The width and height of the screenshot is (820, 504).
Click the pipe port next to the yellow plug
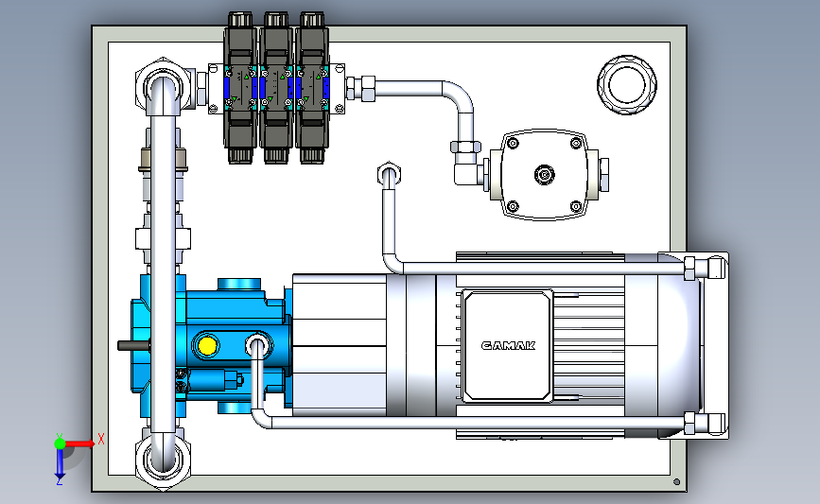click(258, 345)
